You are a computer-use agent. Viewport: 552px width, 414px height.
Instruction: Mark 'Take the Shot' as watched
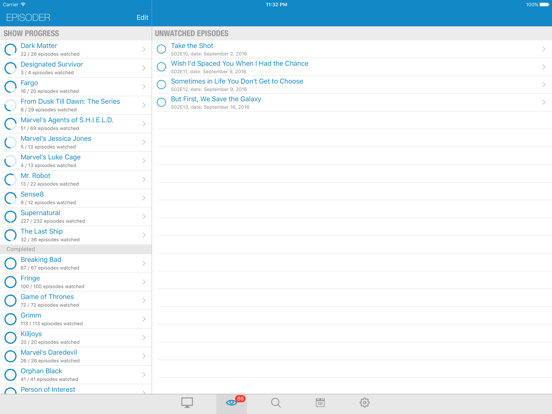[161, 49]
